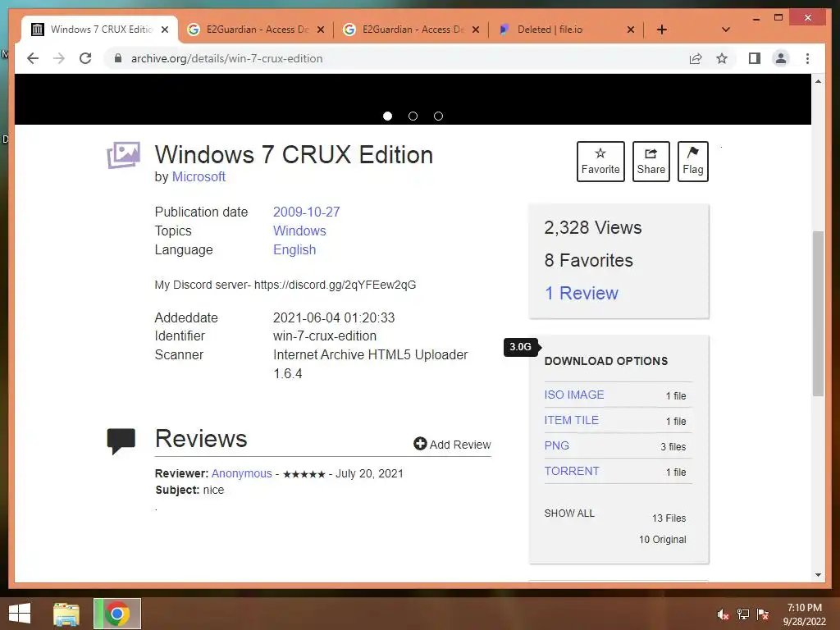840x630 pixels.
Task: Click the Discord server URL text
Action: (x=335, y=285)
